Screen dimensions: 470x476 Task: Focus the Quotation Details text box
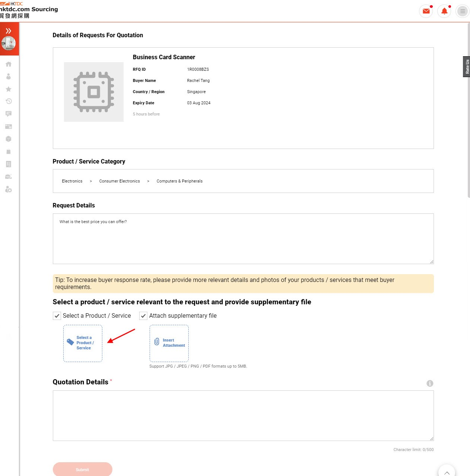(x=243, y=416)
